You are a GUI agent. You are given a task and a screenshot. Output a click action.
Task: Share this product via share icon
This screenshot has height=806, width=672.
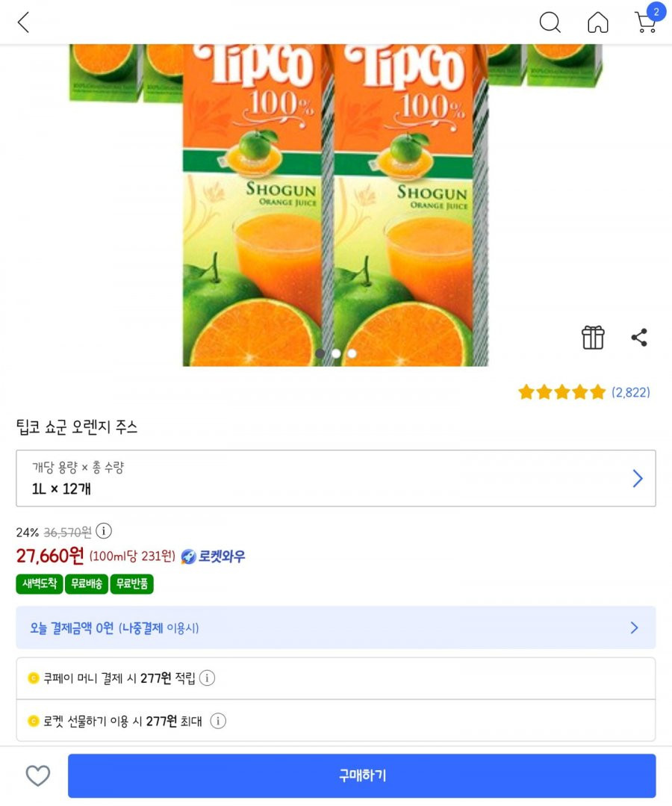[639, 338]
